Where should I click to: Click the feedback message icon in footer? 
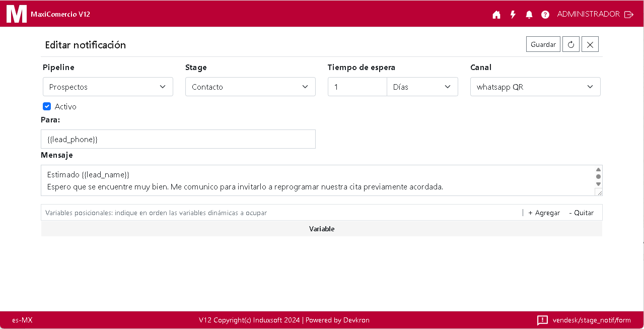coord(542,320)
